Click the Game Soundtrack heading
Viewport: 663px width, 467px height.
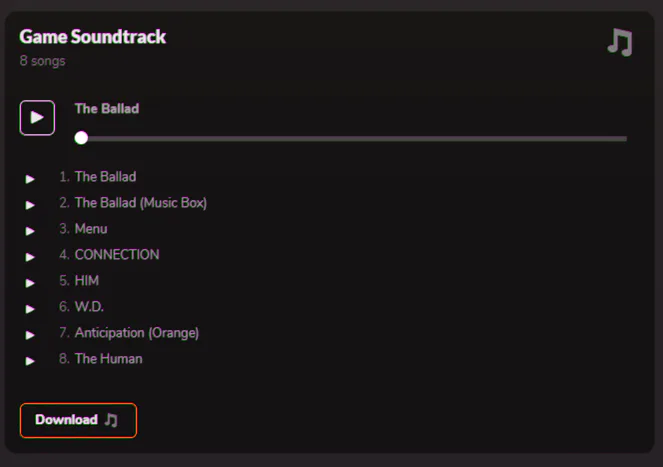pyautogui.click(x=93, y=37)
